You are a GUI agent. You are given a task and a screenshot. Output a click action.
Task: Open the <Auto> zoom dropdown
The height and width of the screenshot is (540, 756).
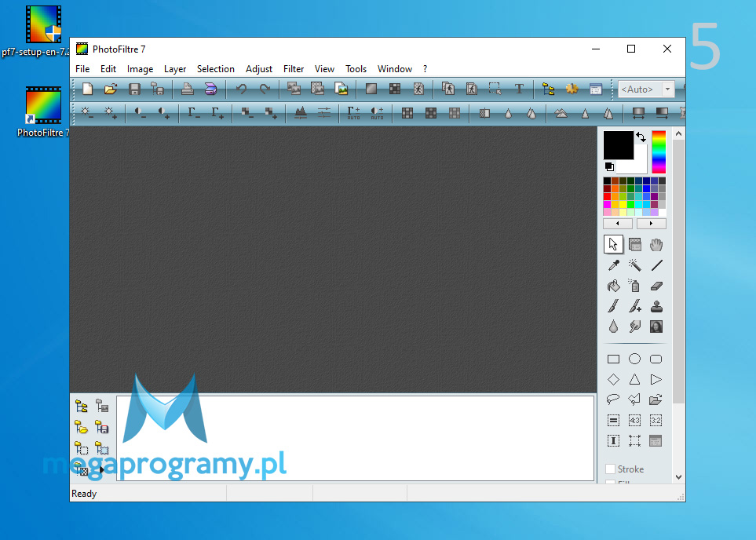point(668,89)
